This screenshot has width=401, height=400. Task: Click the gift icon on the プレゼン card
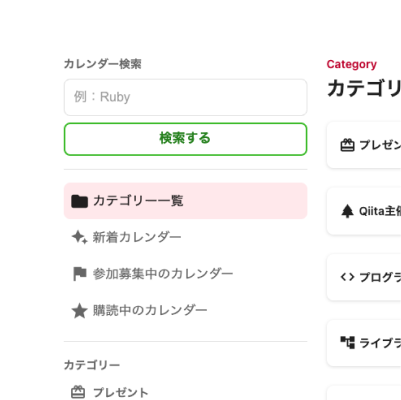pos(347,145)
